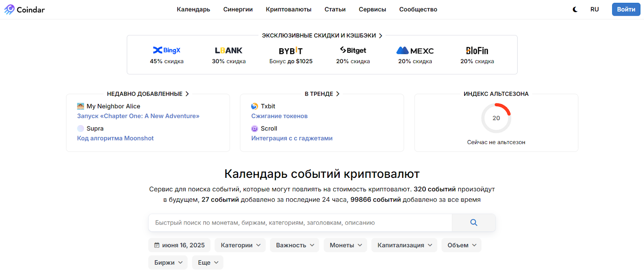This screenshot has width=644, height=272.
Task: Expand the Монеты dropdown
Action: tap(346, 245)
